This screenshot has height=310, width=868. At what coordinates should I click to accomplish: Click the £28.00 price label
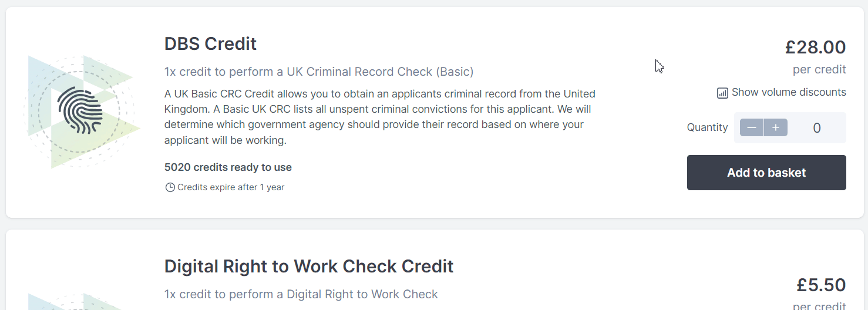click(x=815, y=47)
